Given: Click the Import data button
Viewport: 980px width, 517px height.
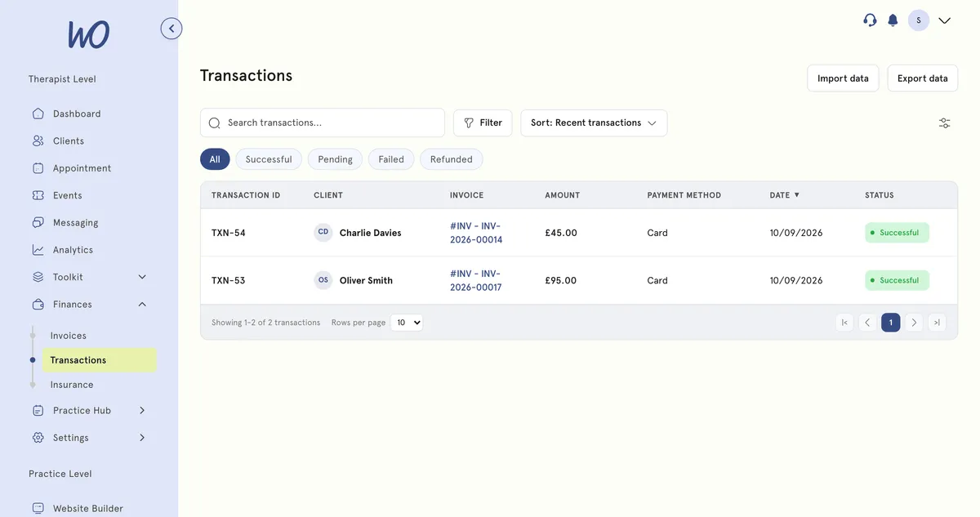Looking at the screenshot, I should pyautogui.click(x=843, y=78).
